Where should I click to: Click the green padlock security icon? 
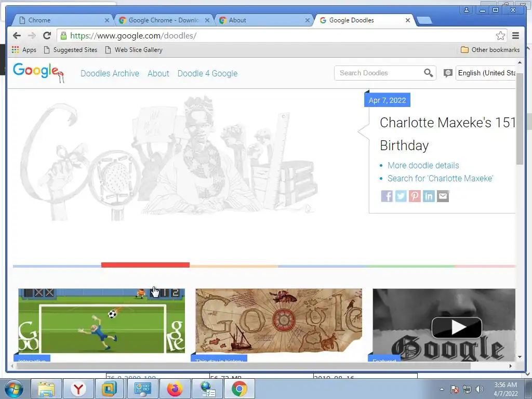(63, 36)
